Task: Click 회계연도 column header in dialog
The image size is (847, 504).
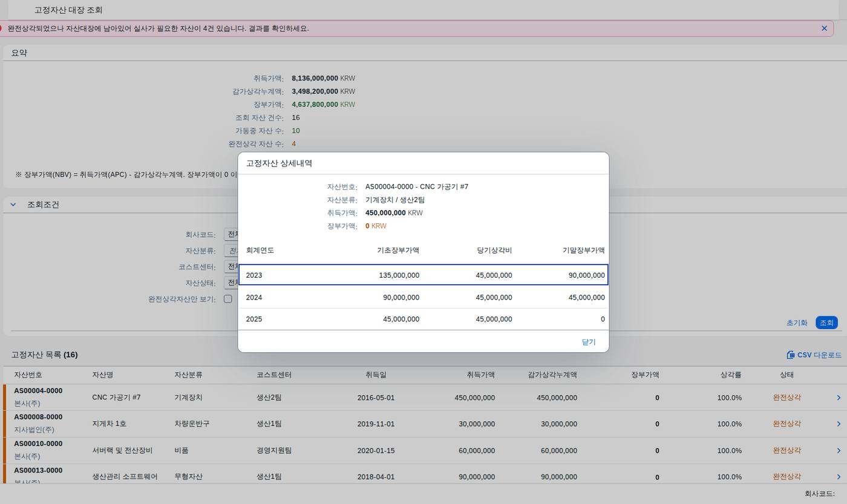Action: (x=260, y=250)
